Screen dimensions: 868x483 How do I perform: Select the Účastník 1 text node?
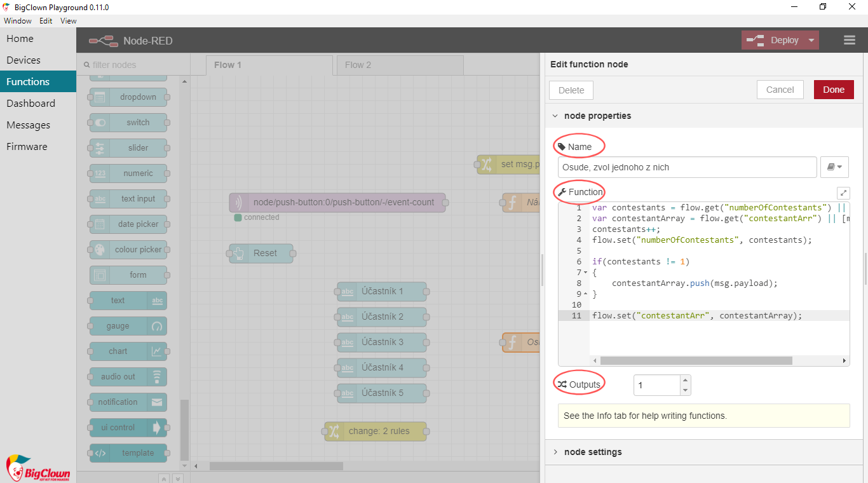[x=382, y=291]
